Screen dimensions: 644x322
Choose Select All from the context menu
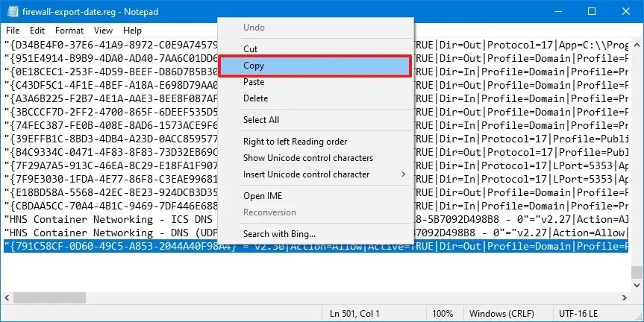tap(316, 120)
